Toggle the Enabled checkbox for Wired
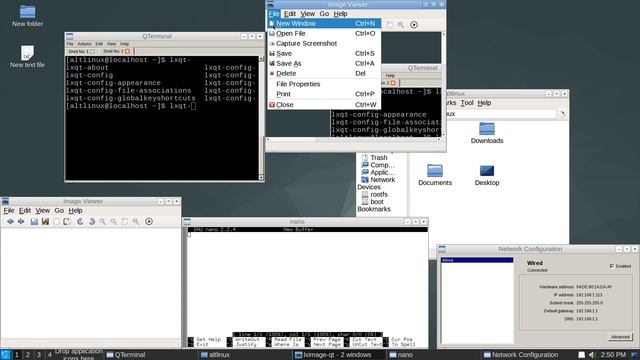 point(612,266)
